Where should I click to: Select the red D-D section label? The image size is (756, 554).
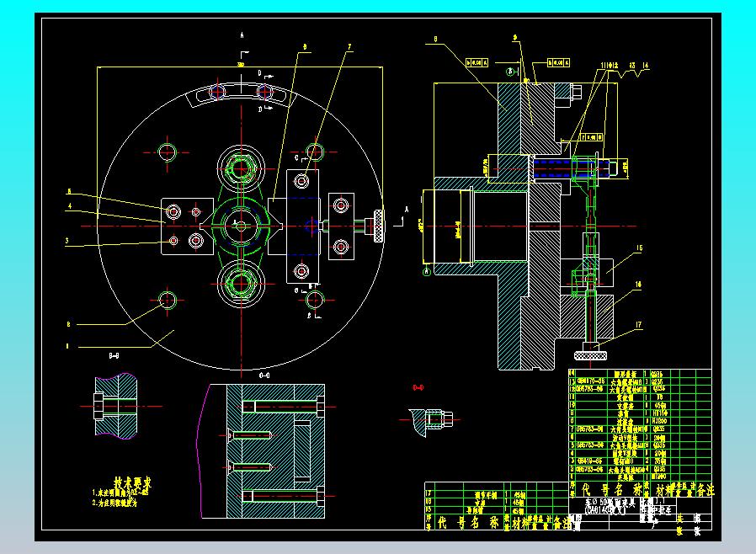click(418, 387)
